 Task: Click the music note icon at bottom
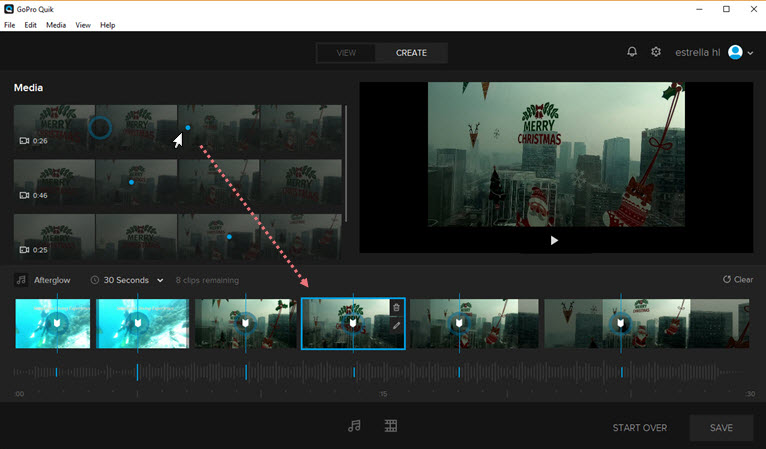(x=354, y=426)
